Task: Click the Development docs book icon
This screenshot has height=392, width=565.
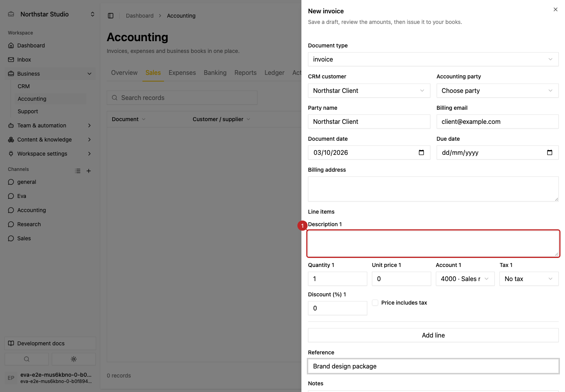Action: point(11,343)
